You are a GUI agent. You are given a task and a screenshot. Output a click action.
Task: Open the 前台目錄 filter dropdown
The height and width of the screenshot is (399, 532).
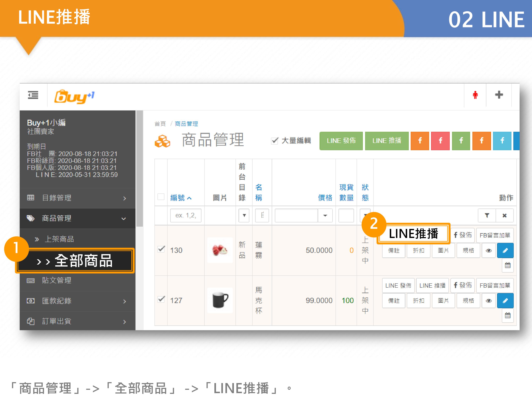(244, 215)
